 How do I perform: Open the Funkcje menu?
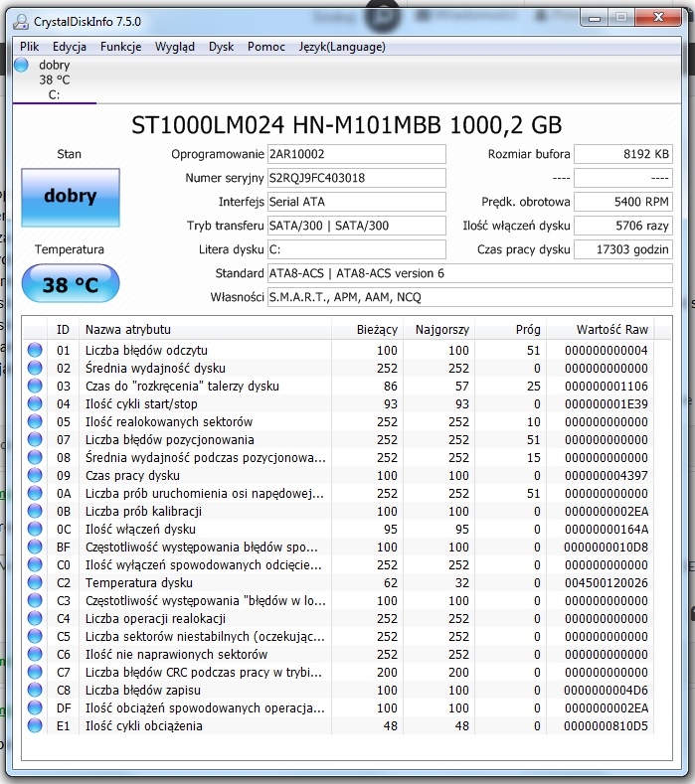(x=120, y=47)
